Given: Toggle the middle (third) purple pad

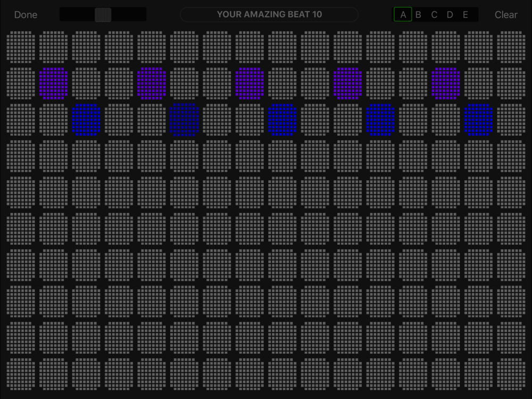Looking at the screenshot, I should 250,84.
